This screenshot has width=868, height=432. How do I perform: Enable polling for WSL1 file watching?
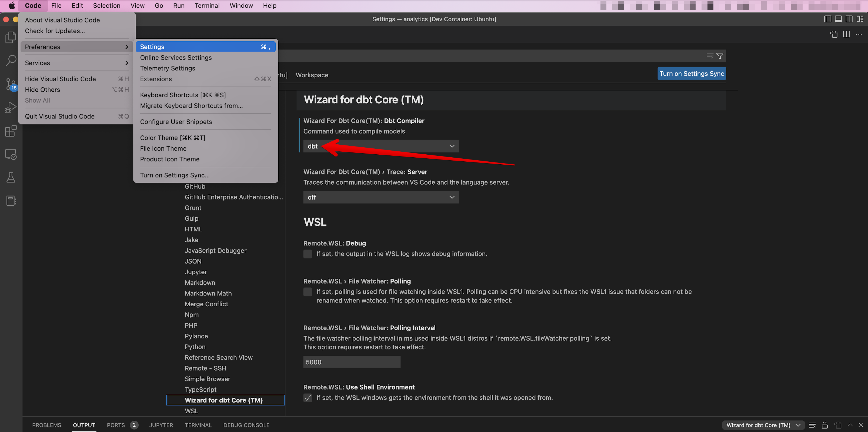[308, 292]
